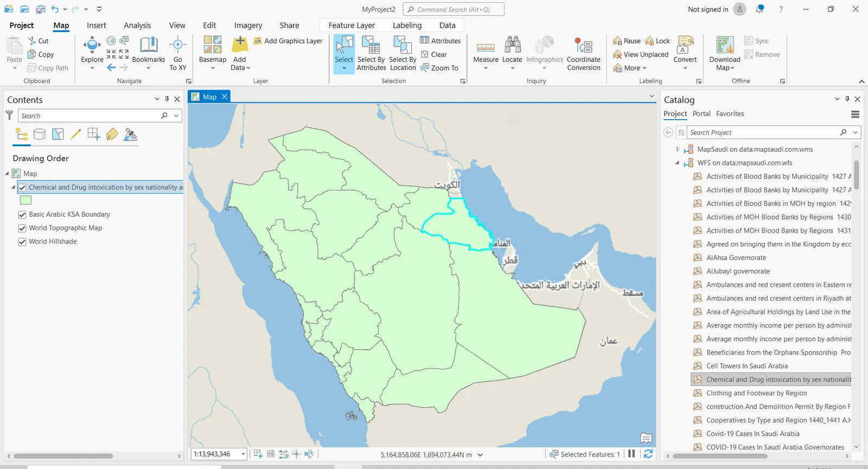Viewport: 868px width, 469px height.
Task: Collapse the WFS on data.mapsaudi.com.wfs node
Action: pyautogui.click(x=678, y=163)
